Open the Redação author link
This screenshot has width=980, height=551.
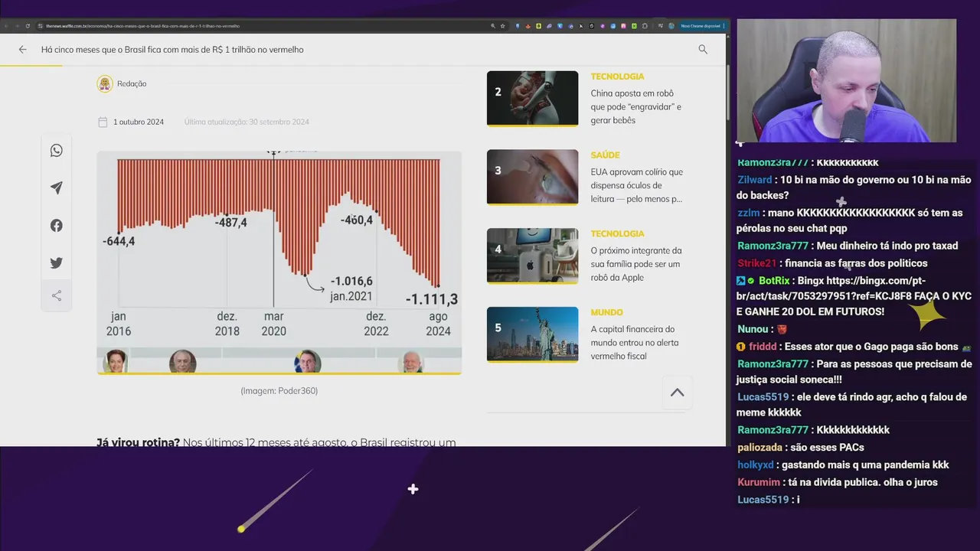tap(132, 83)
